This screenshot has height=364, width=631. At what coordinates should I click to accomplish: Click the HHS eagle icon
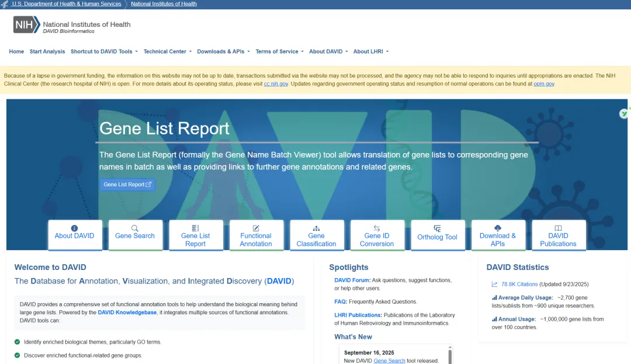click(5, 4)
